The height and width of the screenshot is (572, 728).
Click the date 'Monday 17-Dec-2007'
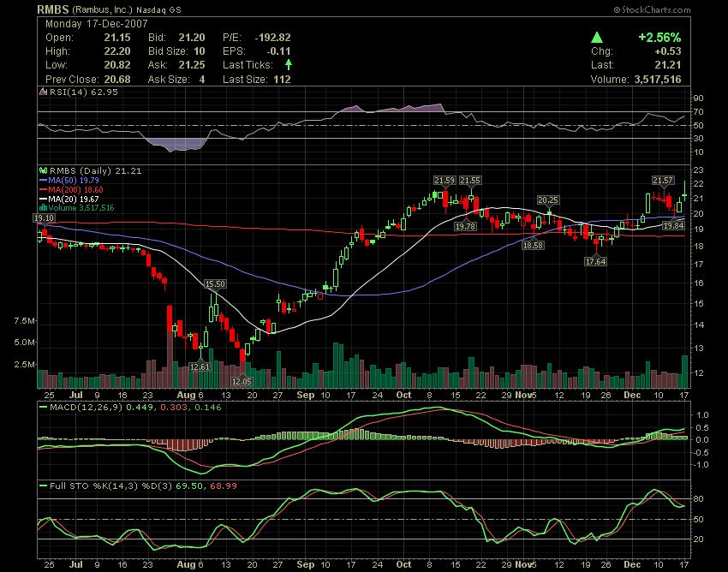pyautogui.click(x=97, y=24)
